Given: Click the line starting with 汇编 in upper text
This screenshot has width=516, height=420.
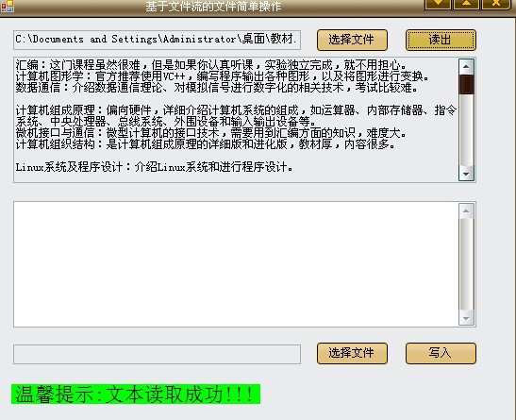Looking at the screenshot, I should click(212, 65).
